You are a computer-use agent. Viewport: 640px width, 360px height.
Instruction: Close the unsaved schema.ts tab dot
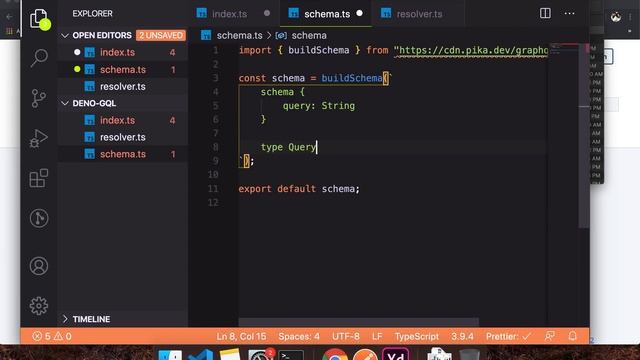(359, 13)
